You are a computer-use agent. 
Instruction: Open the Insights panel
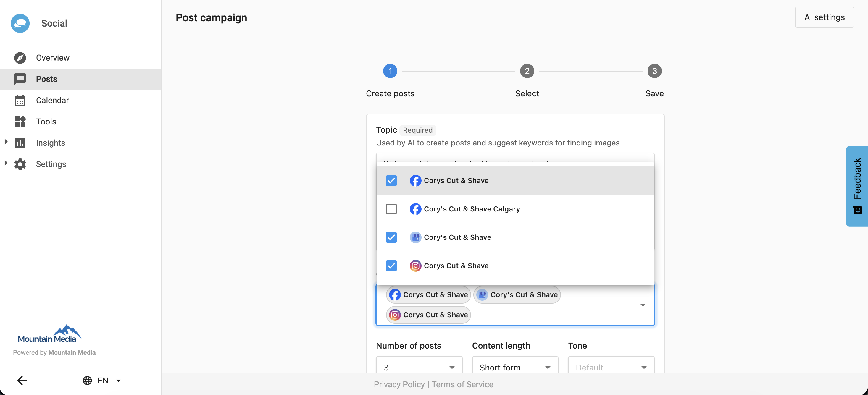pos(51,143)
